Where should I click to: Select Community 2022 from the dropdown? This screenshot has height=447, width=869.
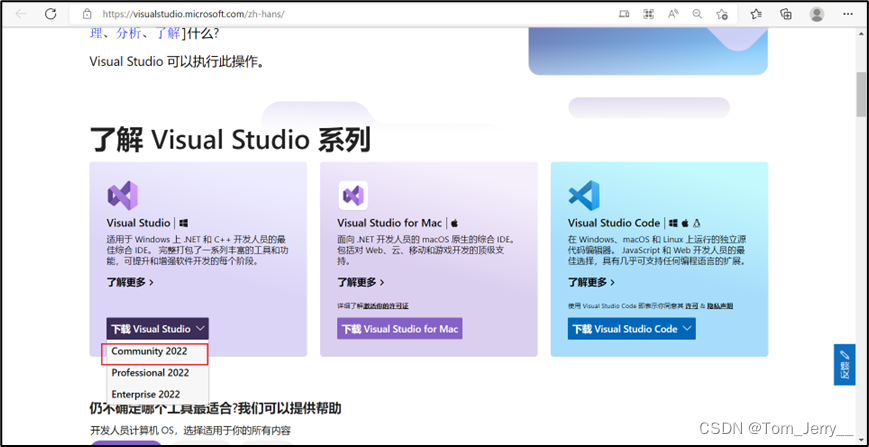[155, 353]
